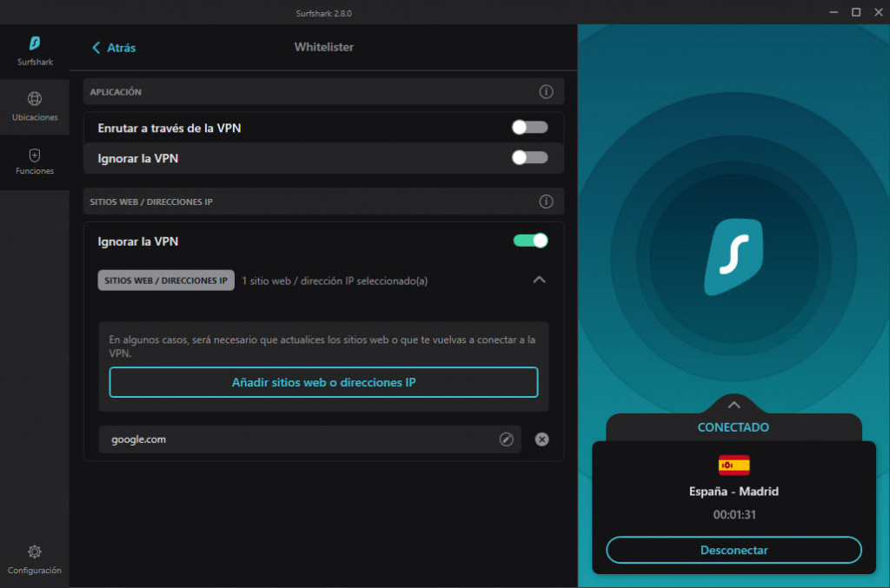
Task: Click the connection timer 00:01:31
Action: click(734, 515)
